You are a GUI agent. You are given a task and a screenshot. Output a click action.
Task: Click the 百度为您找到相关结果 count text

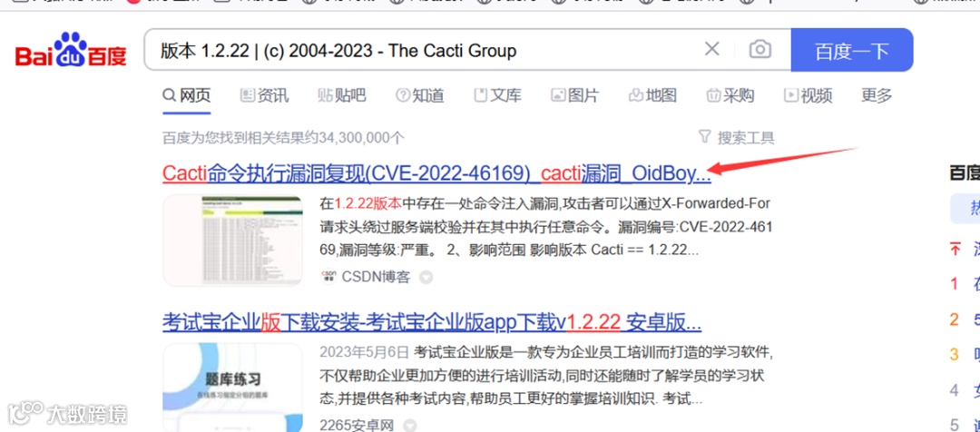(x=284, y=138)
